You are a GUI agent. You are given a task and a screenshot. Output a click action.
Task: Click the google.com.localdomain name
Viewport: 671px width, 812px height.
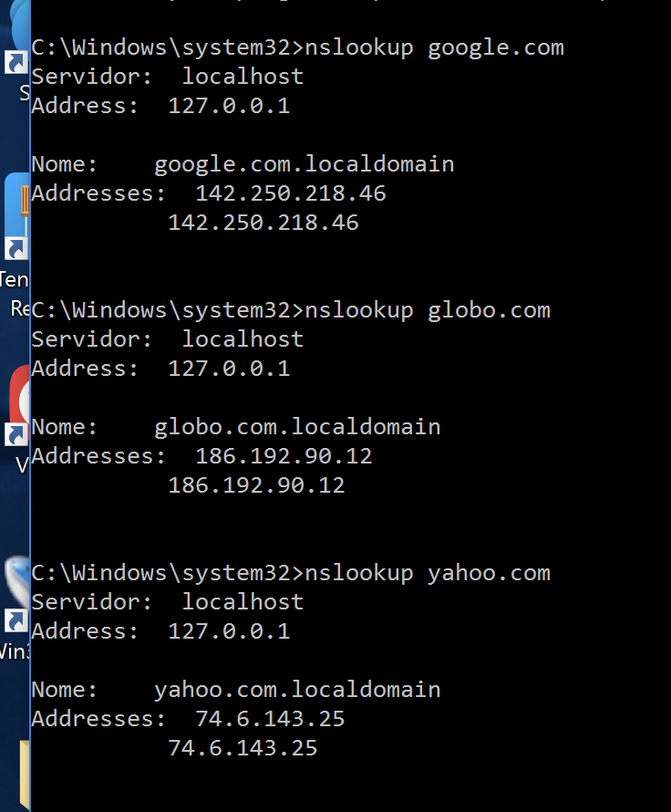(x=304, y=164)
